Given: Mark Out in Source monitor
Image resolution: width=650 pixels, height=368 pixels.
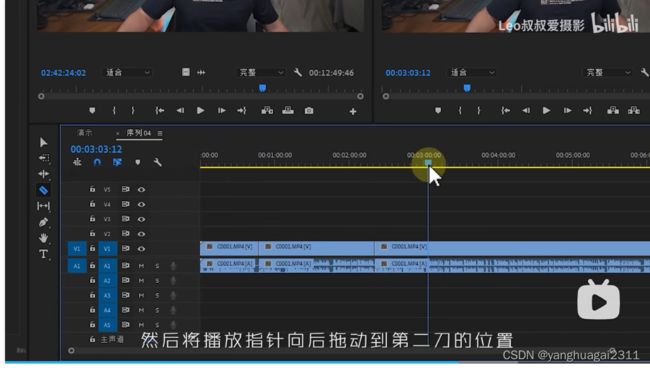Looking at the screenshot, I should (x=133, y=111).
